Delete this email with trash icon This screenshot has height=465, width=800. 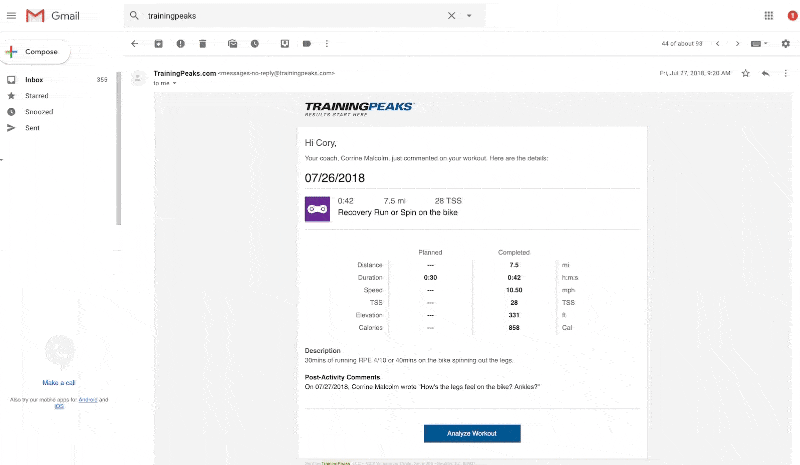(x=203, y=44)
